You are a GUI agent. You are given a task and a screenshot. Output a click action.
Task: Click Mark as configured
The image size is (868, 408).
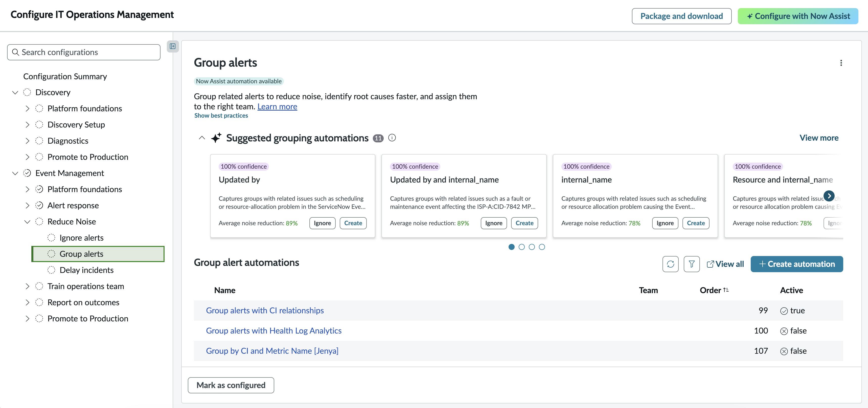click(x=231, y=385)
